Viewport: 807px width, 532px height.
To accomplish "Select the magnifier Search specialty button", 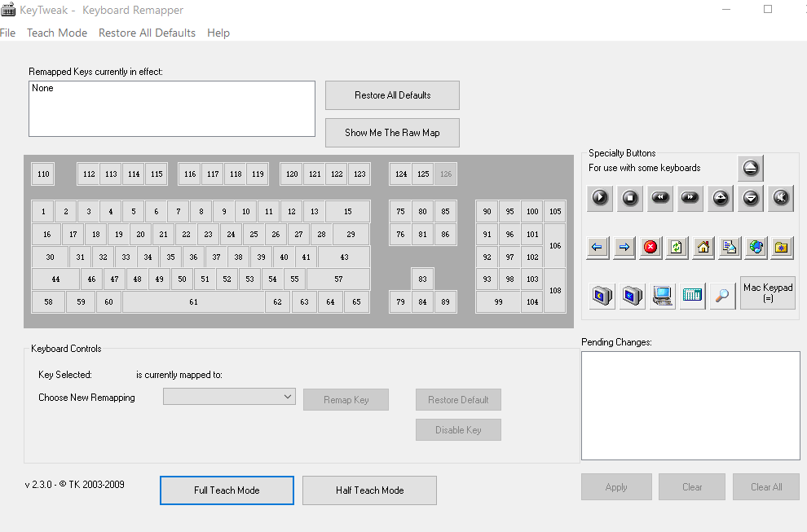I will (722, 295).
